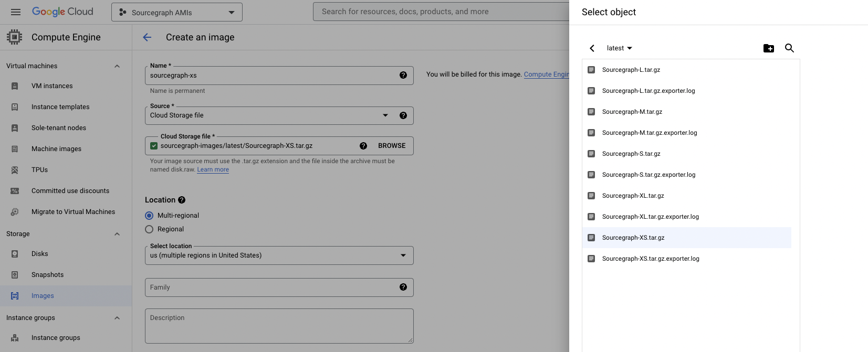This screenshot has height=352, width=868.
Task: Select the Multi-regional radio button
Action: click(149, 216)
